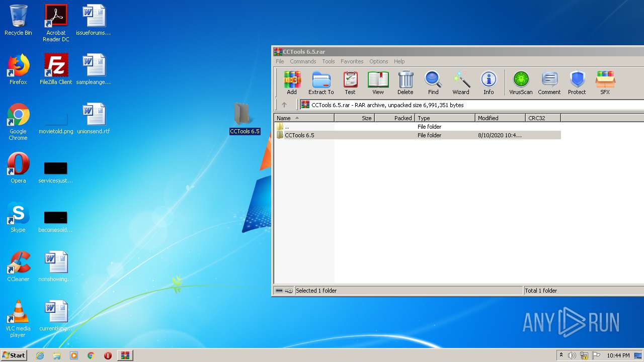Click the Extract To toolbar icon
The image size is (644, 362).
[321, 83]
